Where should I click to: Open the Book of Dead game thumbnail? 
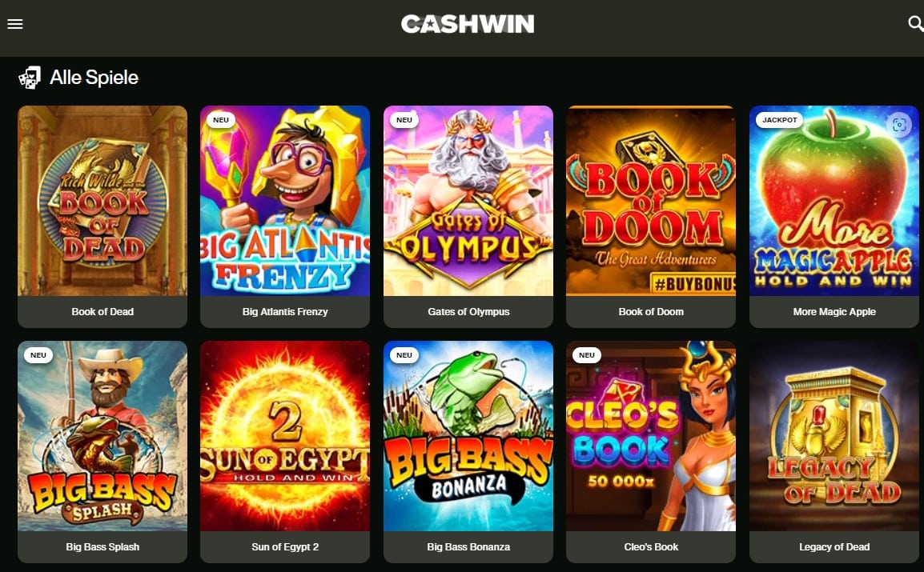[102, 201]
